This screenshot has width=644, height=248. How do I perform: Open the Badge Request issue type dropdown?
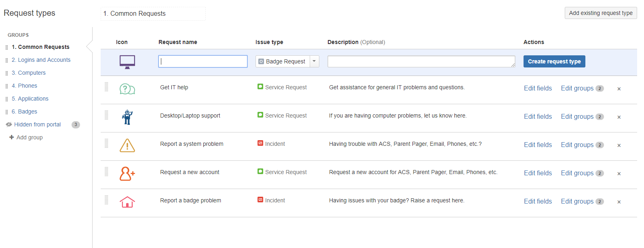[x=287, y=61]
